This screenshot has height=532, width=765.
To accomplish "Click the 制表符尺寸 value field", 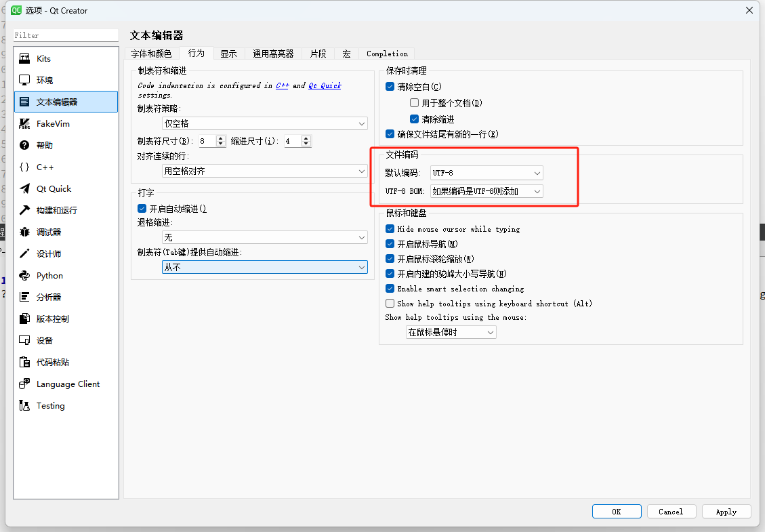I will click(x=208, y=141).
